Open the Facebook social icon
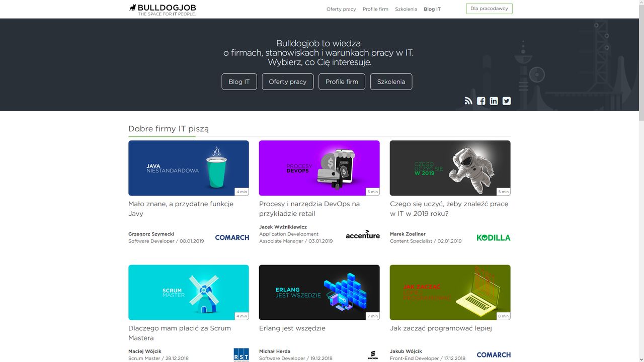 [481, 101]
